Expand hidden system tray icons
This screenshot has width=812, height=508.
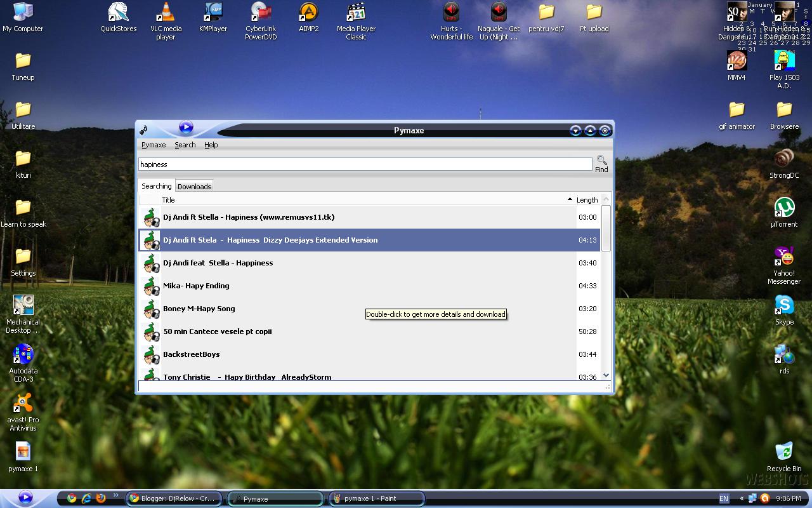pyautogui.click(x=742, y=498)
